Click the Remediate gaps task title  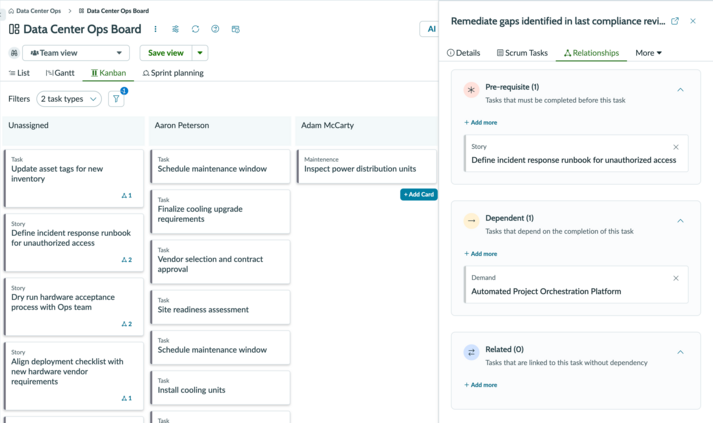pyautogui.click(x=558, y=21)
